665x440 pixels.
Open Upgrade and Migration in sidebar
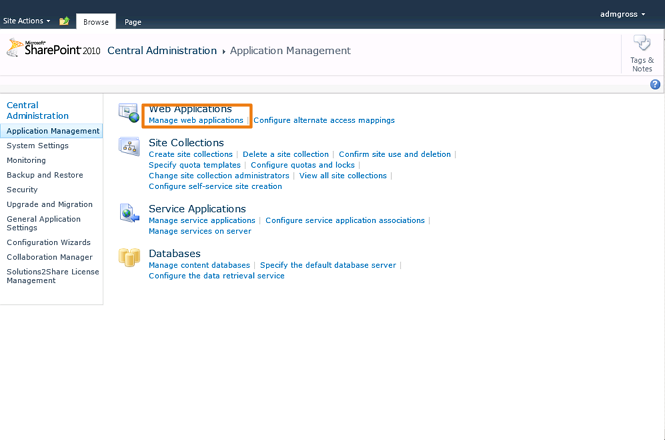pos(49,204)
